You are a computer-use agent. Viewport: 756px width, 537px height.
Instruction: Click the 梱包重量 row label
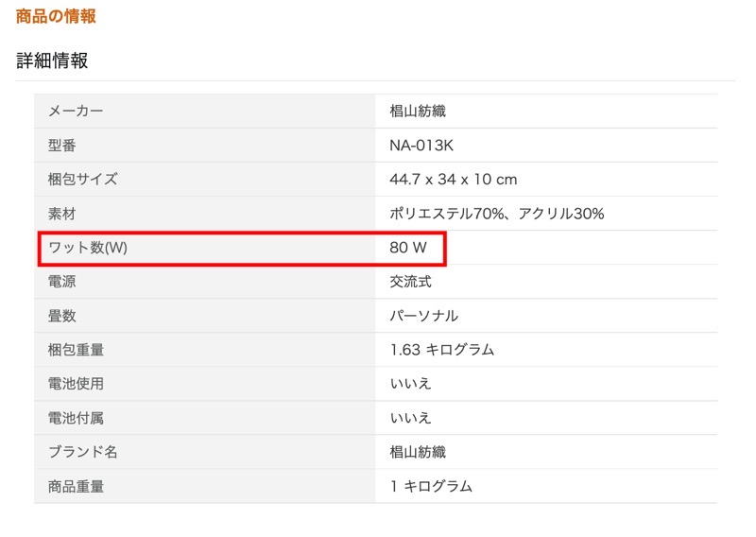click(x=76, y=350)
